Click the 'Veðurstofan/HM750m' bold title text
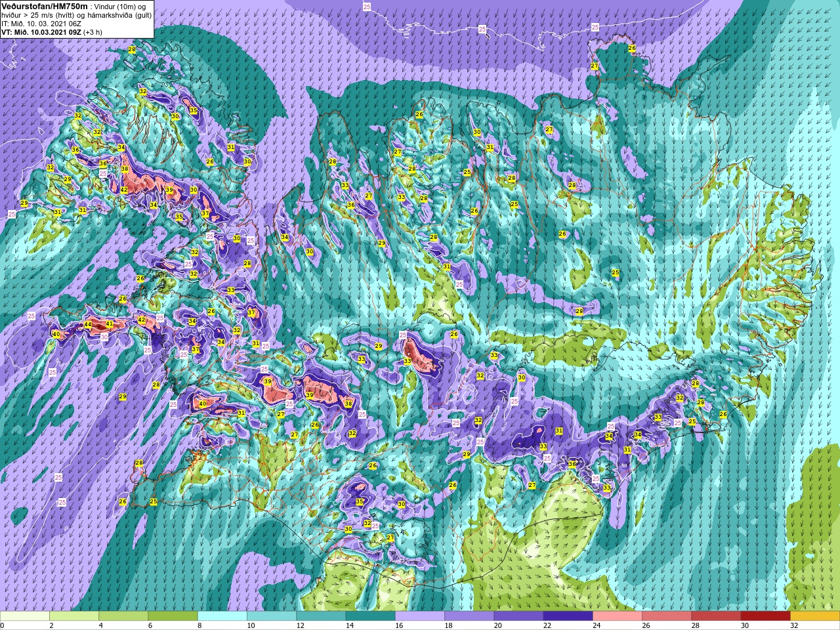840x630 pixels. point(45,6)
